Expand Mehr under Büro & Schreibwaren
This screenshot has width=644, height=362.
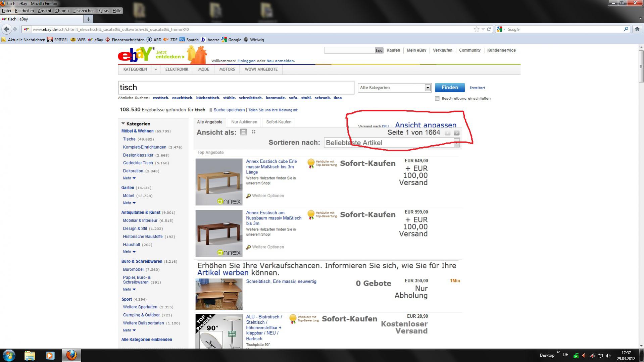[129, 290]
